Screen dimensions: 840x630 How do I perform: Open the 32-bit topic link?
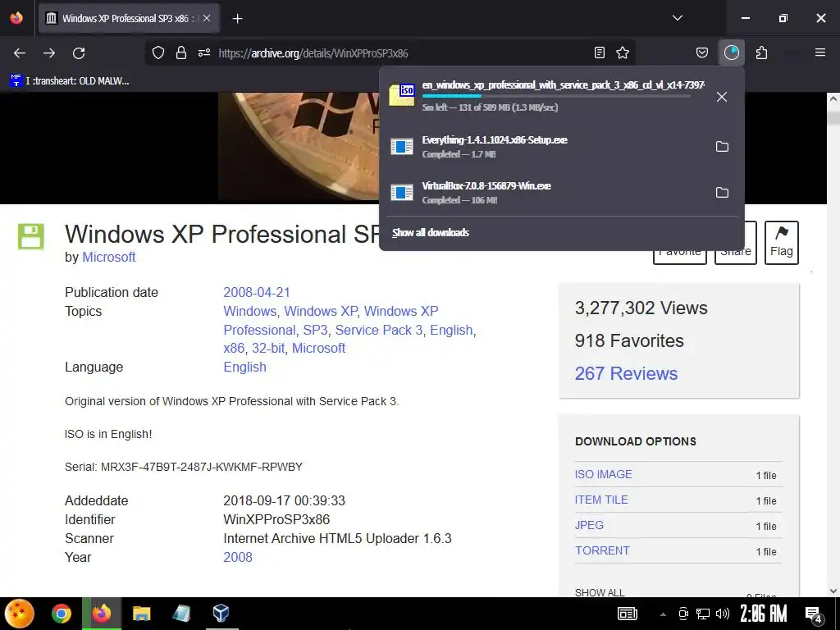click(x=268, y=348)
